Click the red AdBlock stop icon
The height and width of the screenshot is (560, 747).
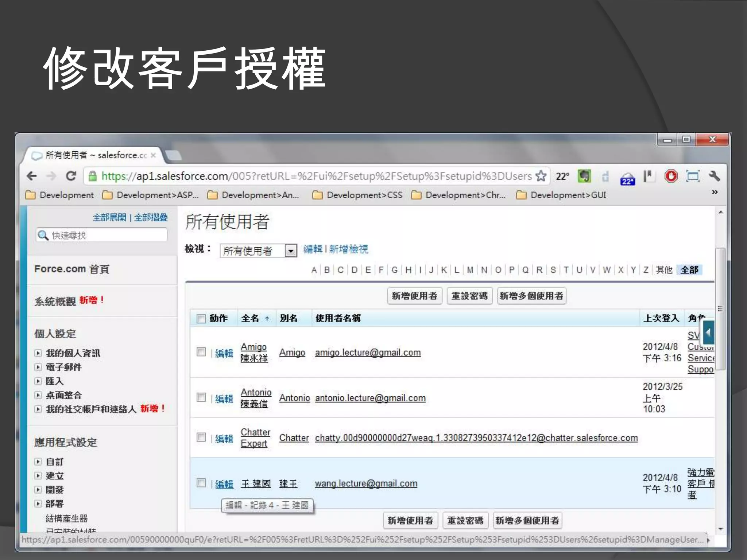(x=671, y=176)
